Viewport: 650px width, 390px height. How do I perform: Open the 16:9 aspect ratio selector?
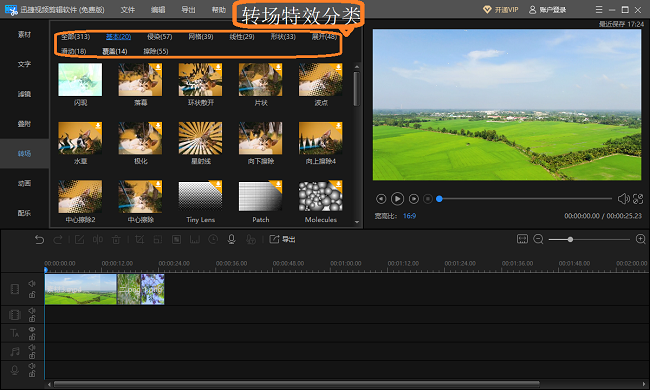pyautogui.click(x=409, y=216)
